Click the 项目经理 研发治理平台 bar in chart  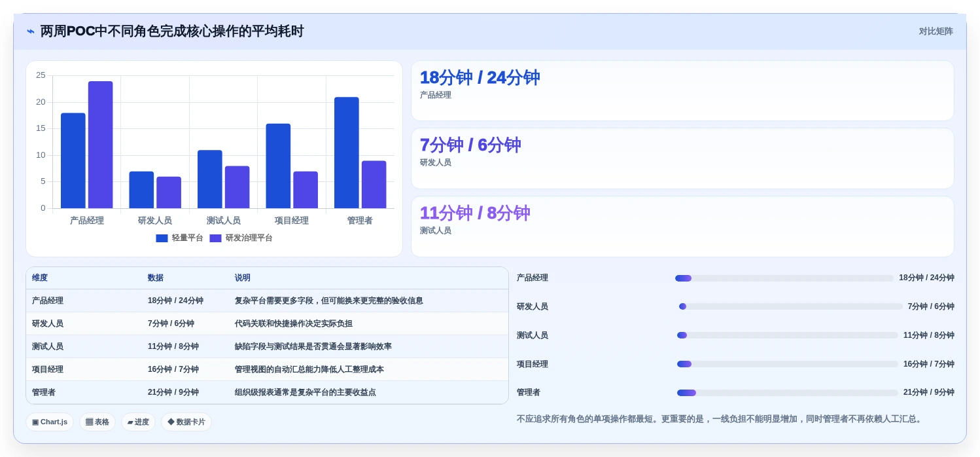(x=306, y=190)
